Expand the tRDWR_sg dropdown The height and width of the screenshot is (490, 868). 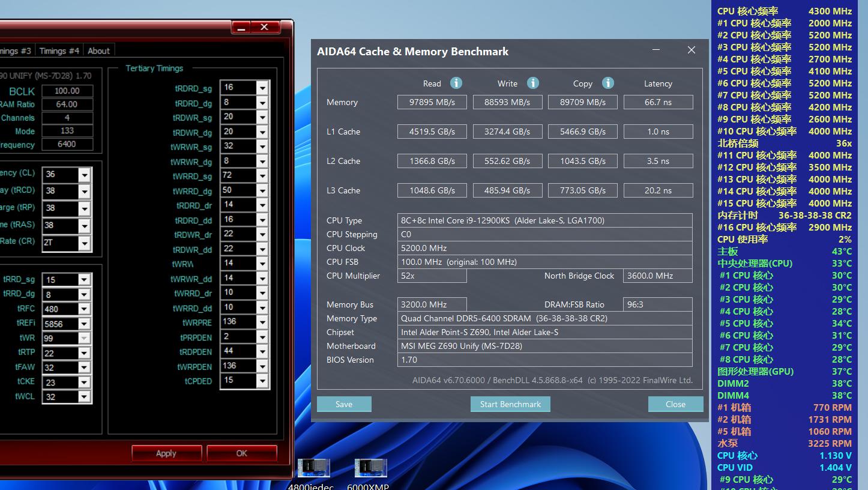[x=262, y=117]
